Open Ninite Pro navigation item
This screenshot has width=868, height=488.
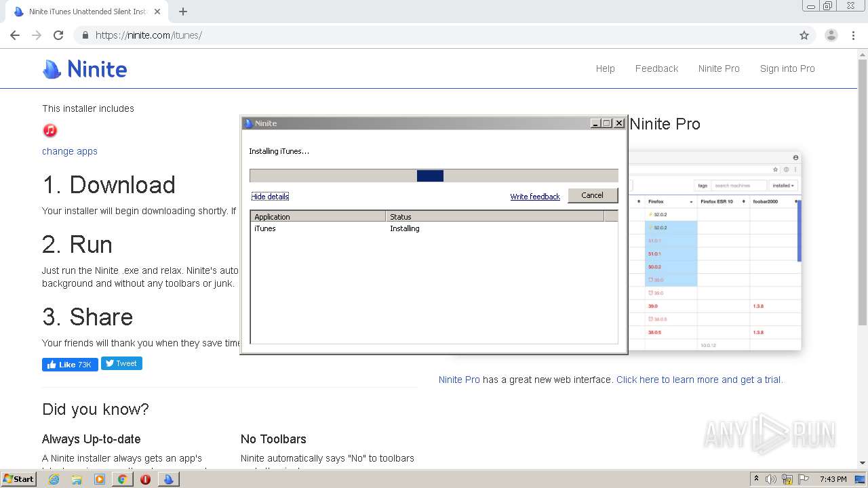coord(719,68)
